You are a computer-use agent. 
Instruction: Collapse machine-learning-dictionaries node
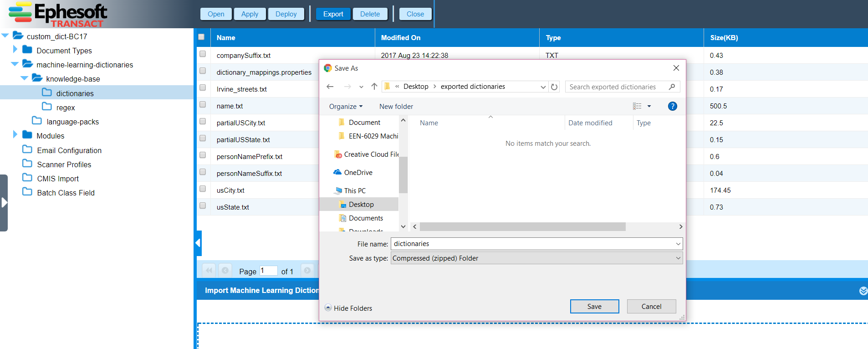15,64
